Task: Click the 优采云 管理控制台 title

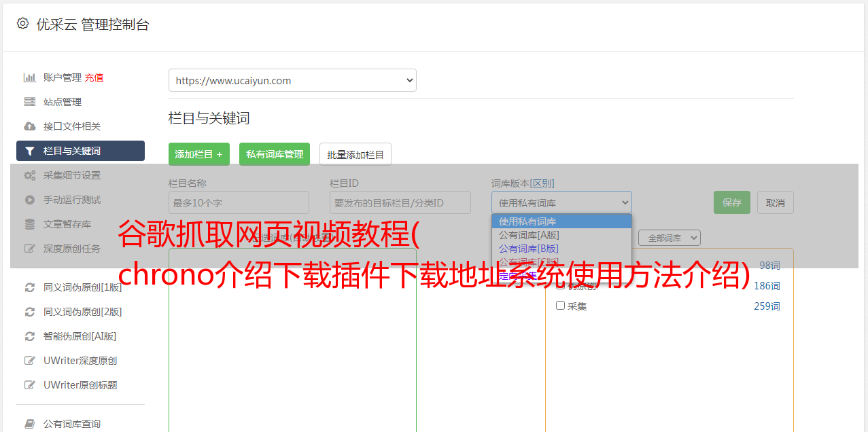Action: tap(92, 24)
